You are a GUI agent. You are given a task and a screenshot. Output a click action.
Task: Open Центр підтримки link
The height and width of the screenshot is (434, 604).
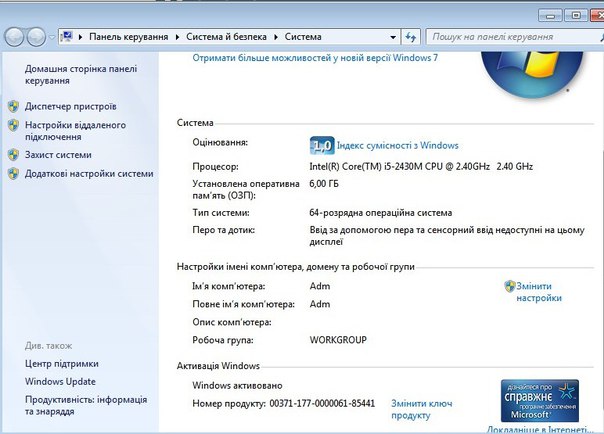(62, 364)
